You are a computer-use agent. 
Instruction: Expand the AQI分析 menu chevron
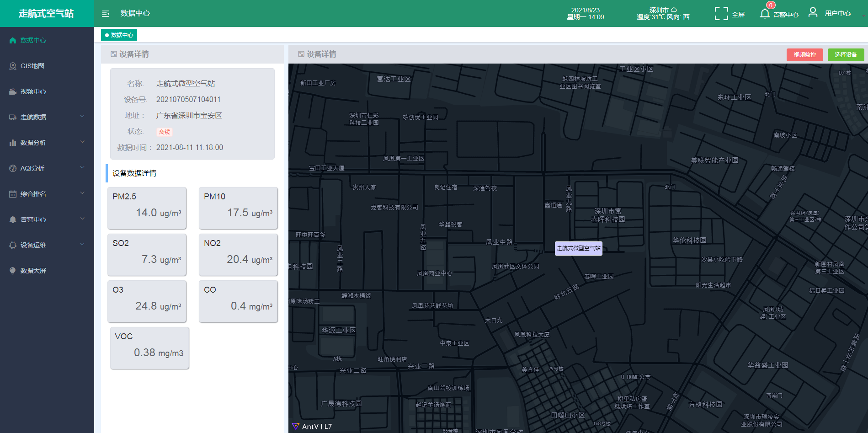tap(82, 168)
